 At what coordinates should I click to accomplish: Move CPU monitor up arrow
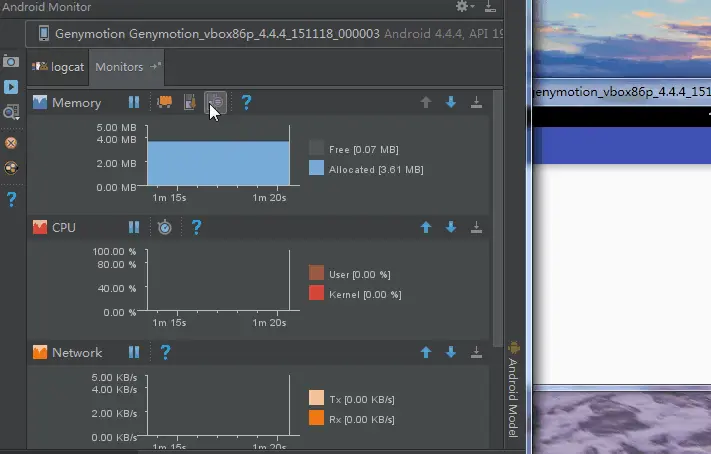[x=426, y=227]
